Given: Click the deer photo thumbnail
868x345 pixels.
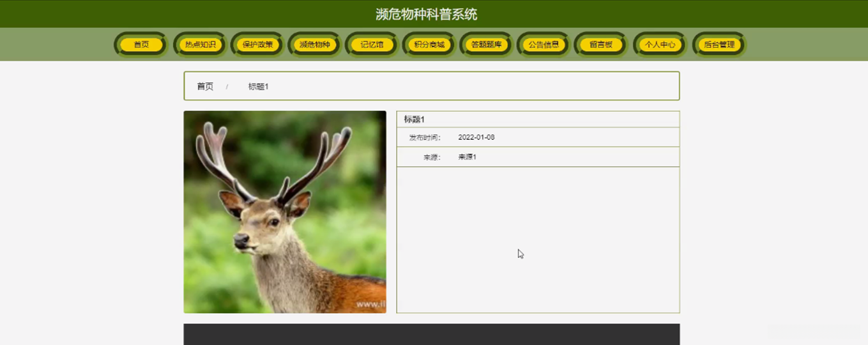Looking at the screenshot, I should tap(285, 212).
